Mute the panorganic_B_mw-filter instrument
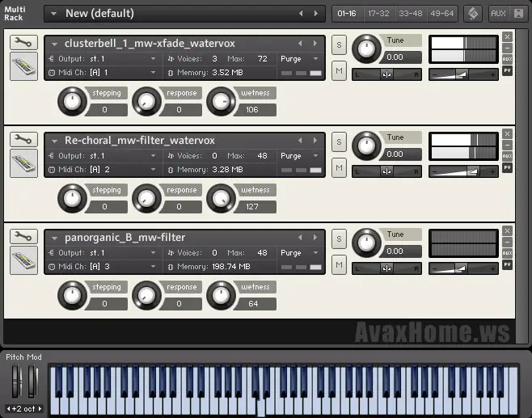Image resolution: width=532 pixels, height=418 pixels. coord(339,265)
